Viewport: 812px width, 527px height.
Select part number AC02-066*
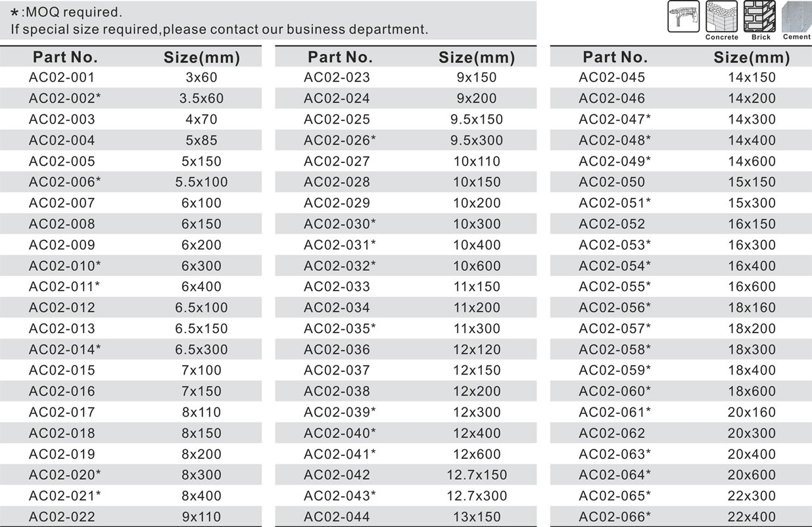[x=615, y=516]
